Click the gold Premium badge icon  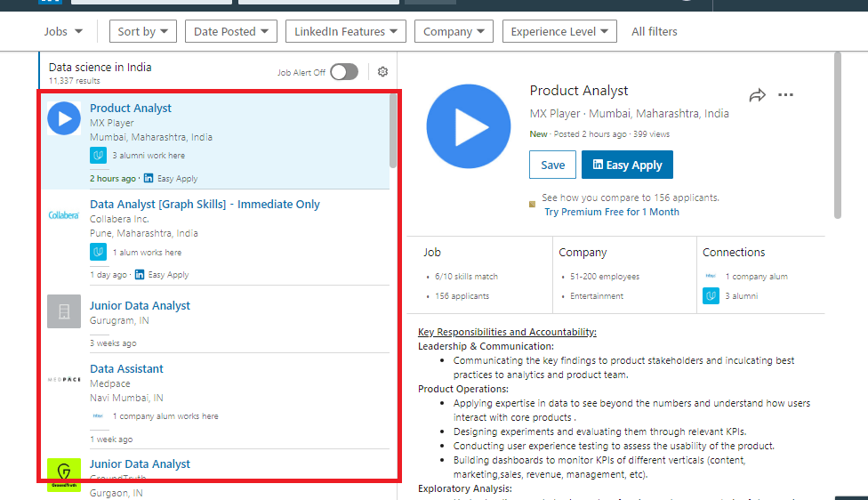[x=532, y=205]
